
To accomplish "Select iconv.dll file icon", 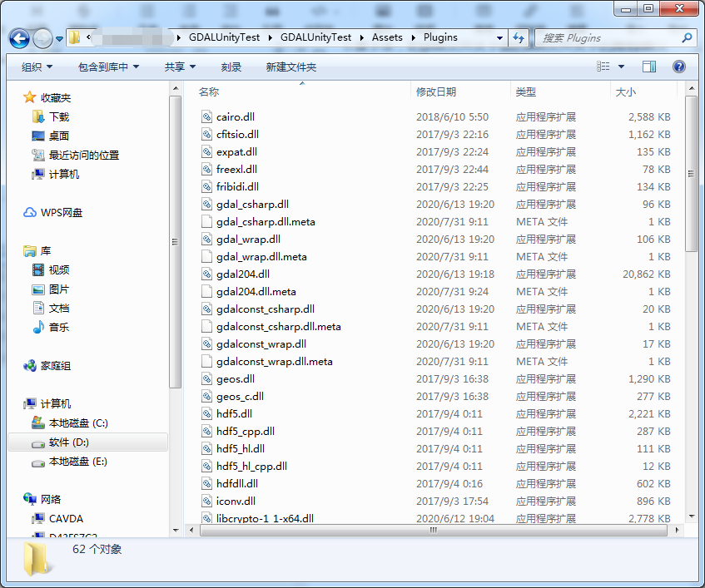I will click(x=206, y=502).
